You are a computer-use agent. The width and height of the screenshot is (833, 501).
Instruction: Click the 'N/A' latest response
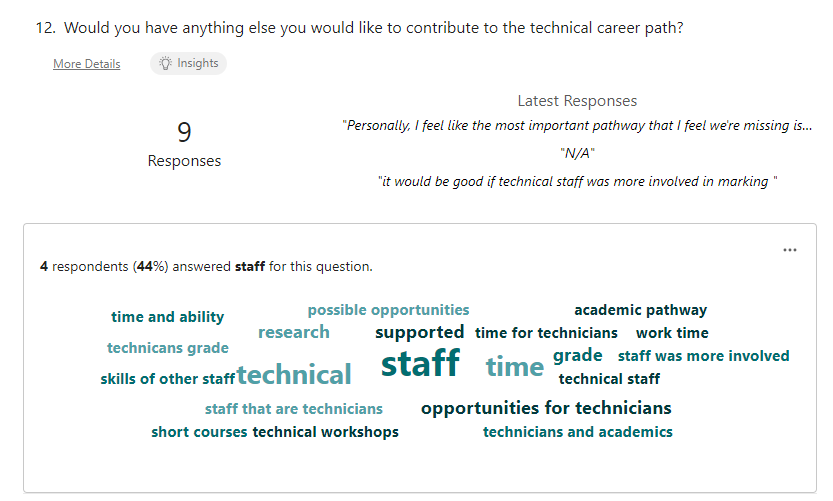click(x=577, y=154)
